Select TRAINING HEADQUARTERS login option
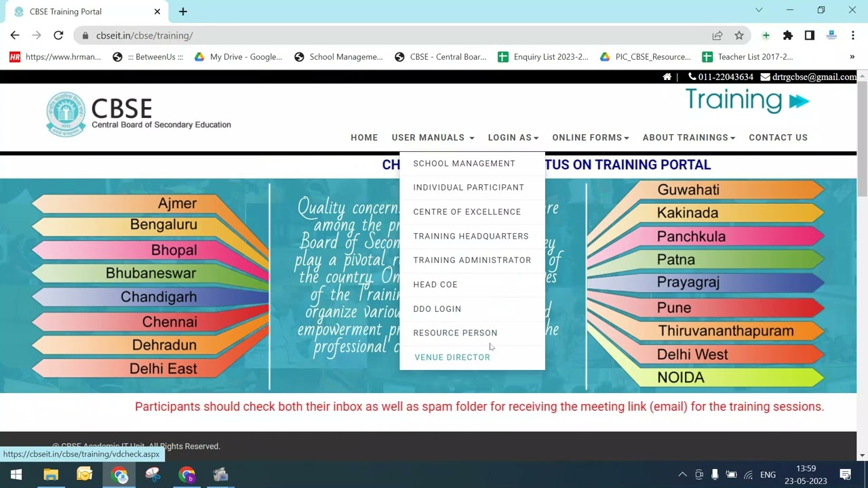Viewport: 868px width, 488px height. click(x=472, y=236)
